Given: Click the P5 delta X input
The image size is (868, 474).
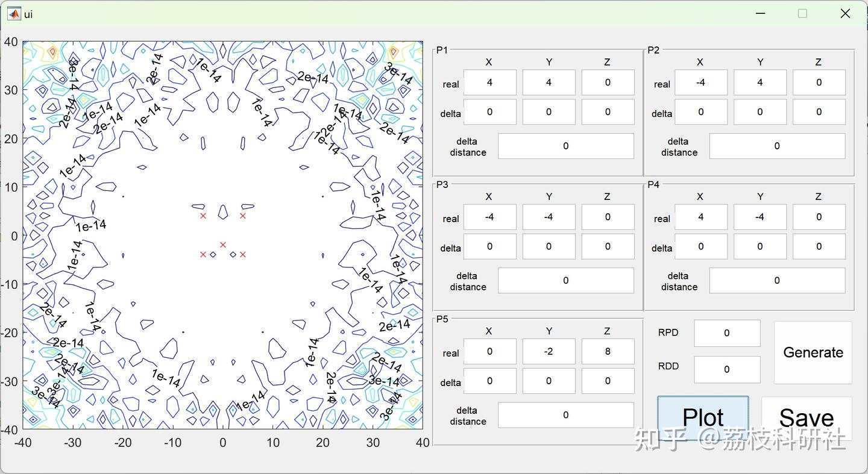Looking at the screenshot, I should pyautogui.click(x=489, y=381).
